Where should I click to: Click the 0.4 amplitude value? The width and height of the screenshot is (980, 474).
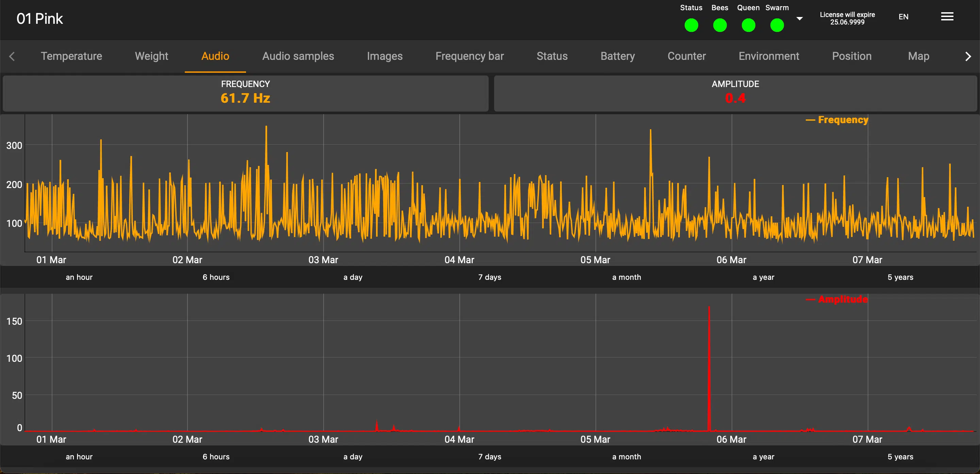[x=735, y=98]
